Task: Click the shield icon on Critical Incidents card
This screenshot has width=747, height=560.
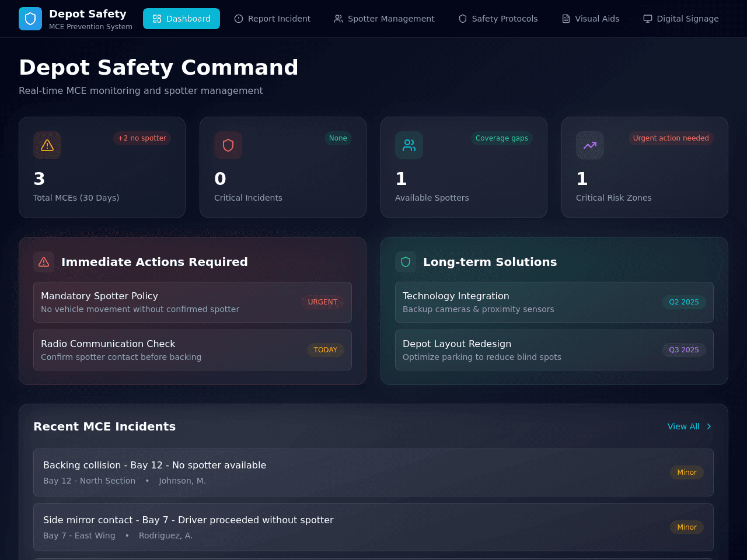Action: click(x=228, y=145)
